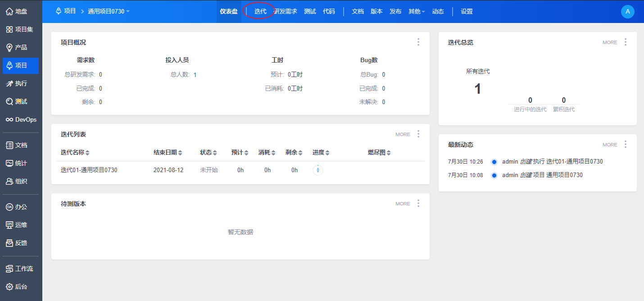Click 累积迭代 count

click(x=564, y=100)
